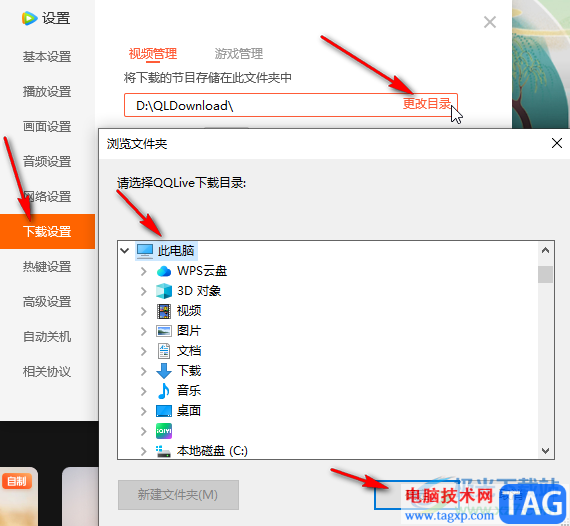Expand the WPS云盘 node
The image size is (570, 526).
click(x=144, y=271)
